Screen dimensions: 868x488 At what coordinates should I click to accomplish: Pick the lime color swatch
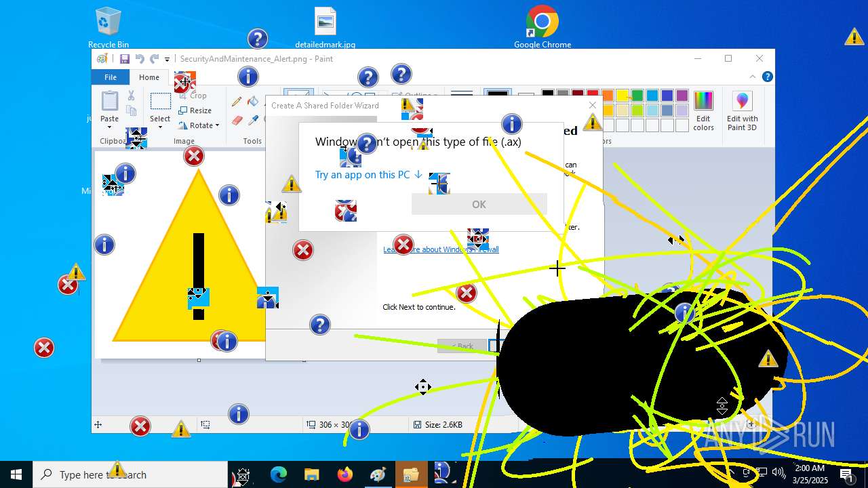637,110
